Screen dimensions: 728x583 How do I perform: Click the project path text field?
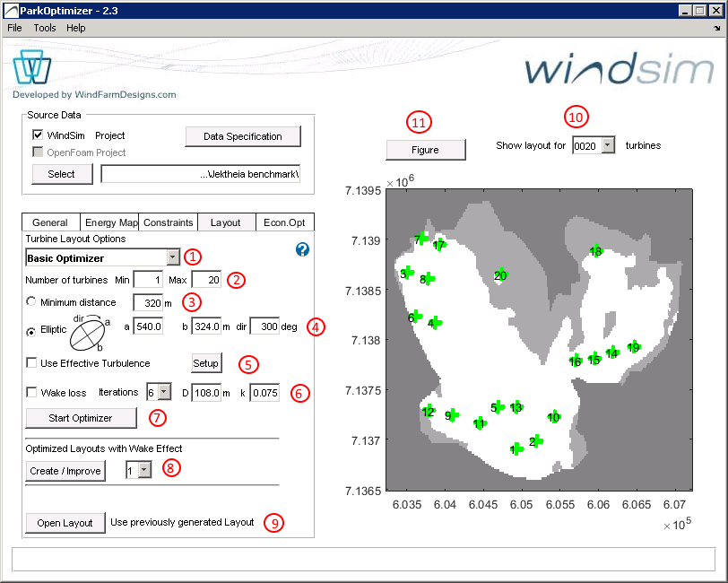pos(201,174)
